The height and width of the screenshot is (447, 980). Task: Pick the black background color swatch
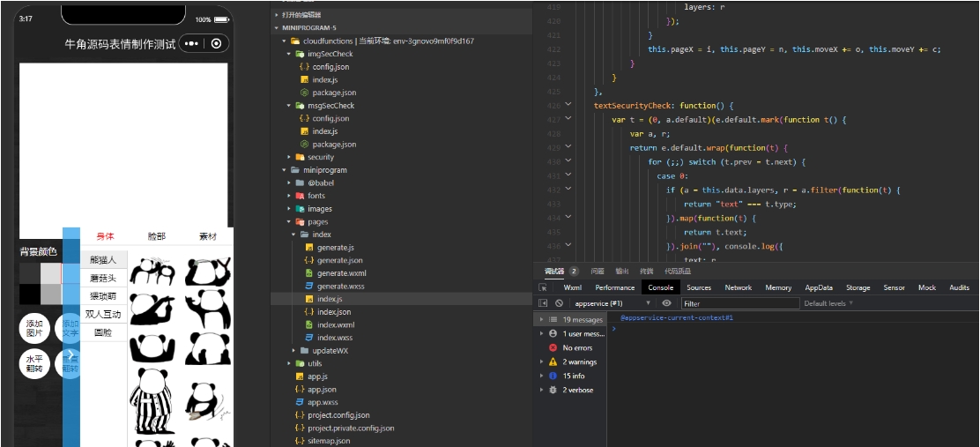pyautogui.click(x=30, y=294)
